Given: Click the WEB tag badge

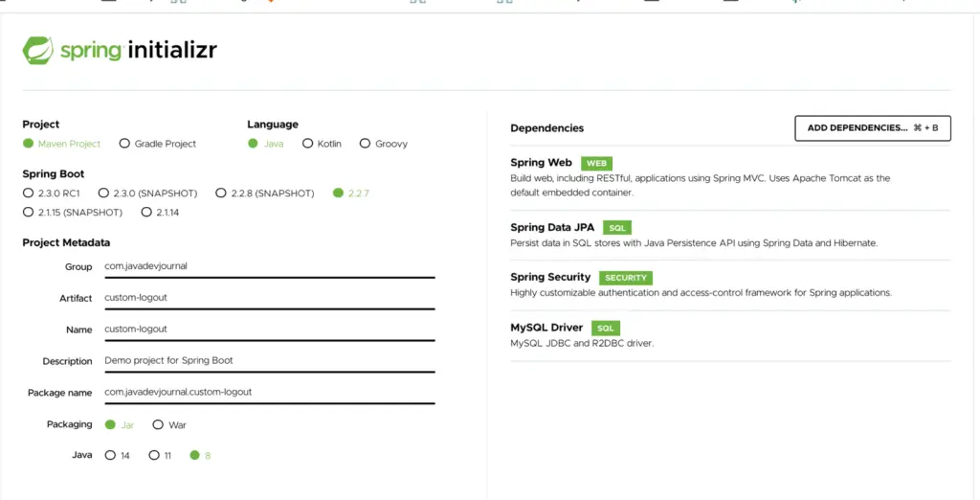Looking at the screenshot, I should click(x=596, y=164).
